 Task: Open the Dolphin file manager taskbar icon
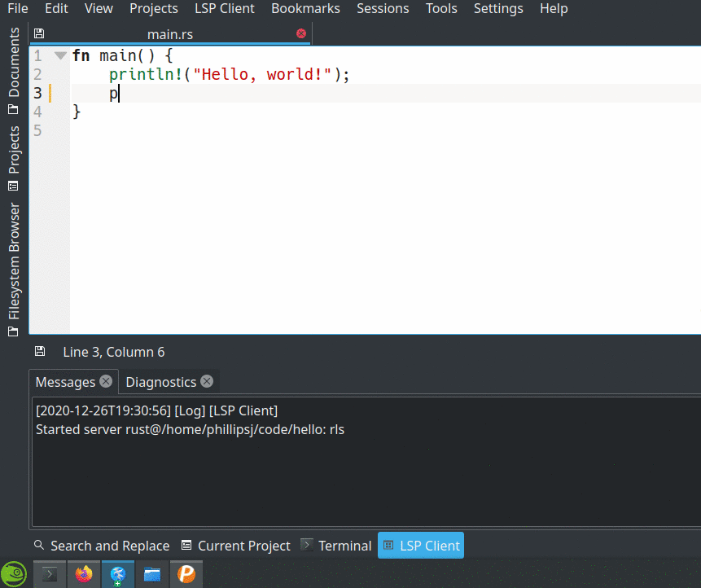pyautogui.click(x=152, y=574)
